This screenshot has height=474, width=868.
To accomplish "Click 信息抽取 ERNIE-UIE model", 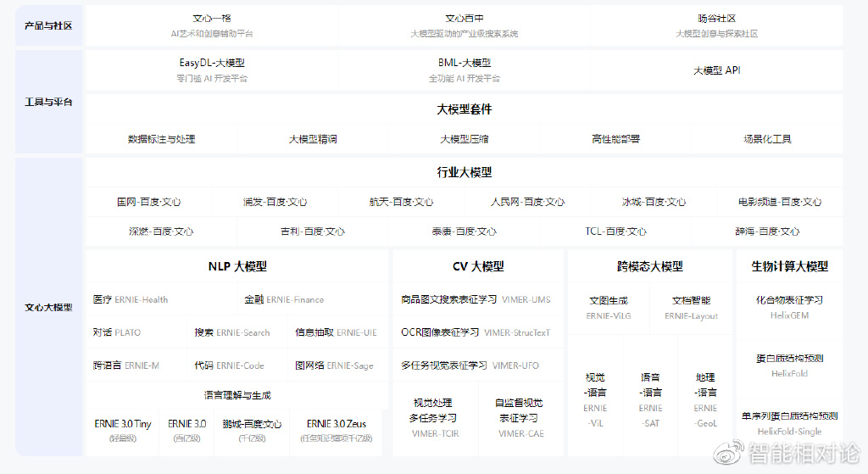I will click(x=337, y=332).
